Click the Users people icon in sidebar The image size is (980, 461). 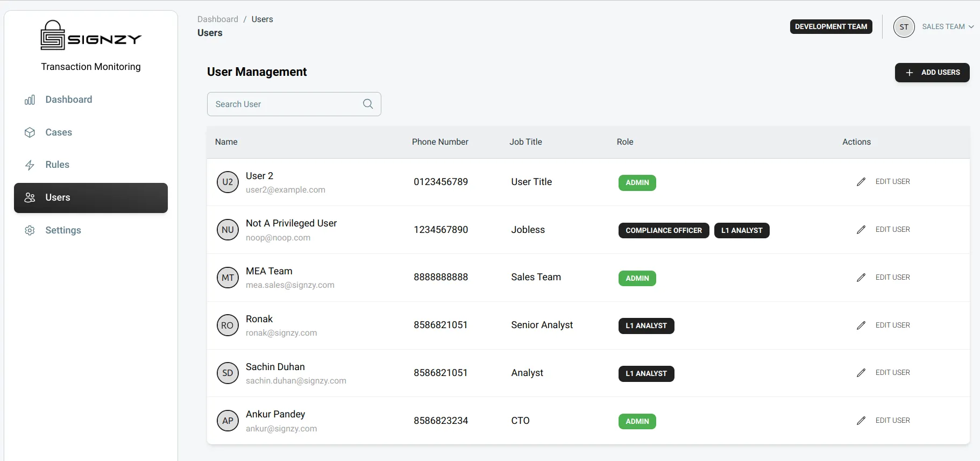(30, 197)
